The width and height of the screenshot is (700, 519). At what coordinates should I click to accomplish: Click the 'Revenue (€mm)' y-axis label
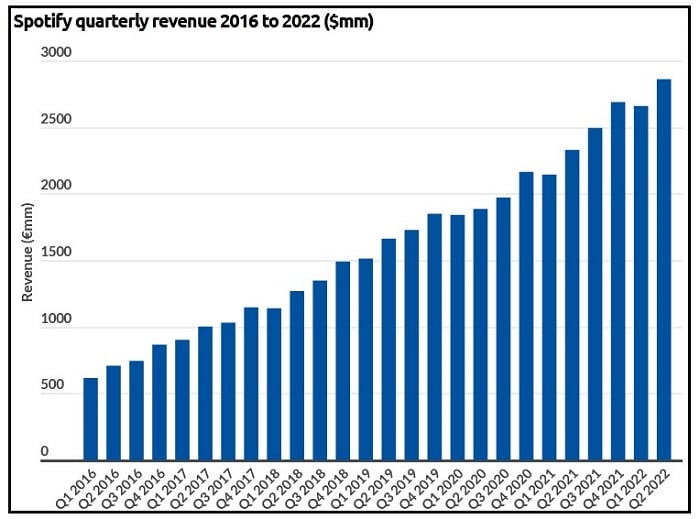[28, 252]
